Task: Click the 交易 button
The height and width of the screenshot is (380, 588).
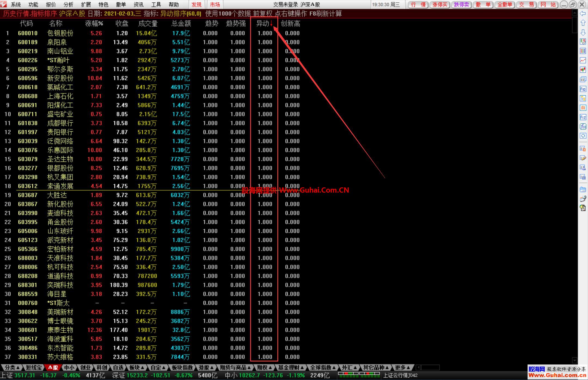Action: 526,5
